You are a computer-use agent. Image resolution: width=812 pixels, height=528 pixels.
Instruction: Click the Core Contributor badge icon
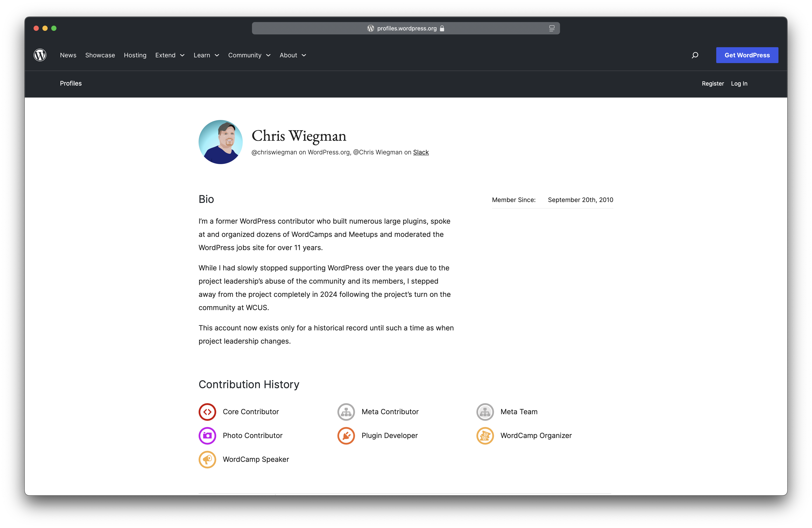point(207,412)
